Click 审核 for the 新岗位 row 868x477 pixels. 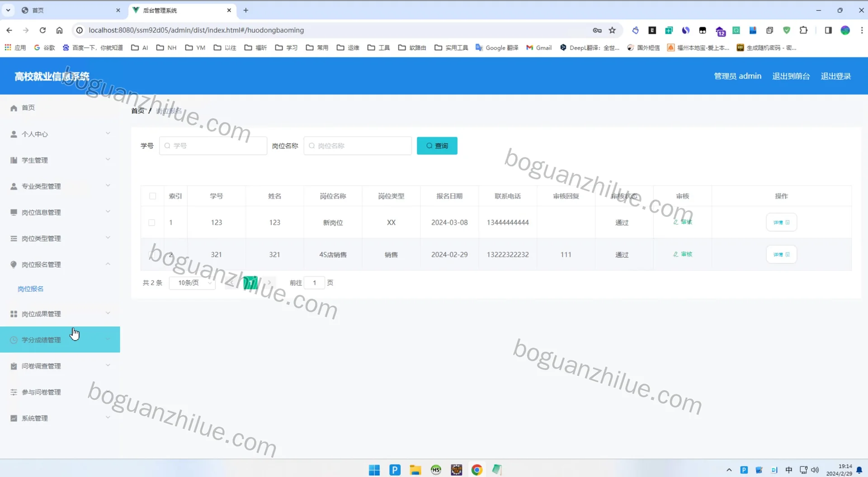point(683,222)
